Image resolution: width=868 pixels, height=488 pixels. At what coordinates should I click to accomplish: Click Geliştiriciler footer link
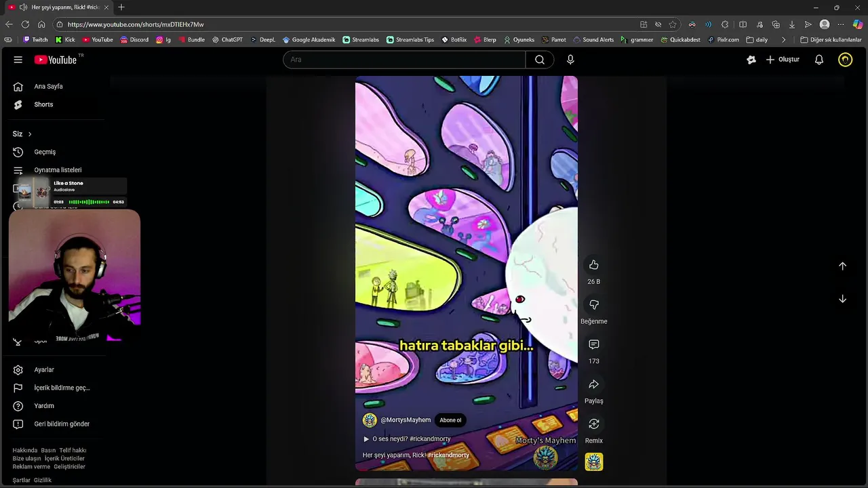pos(69,467)
